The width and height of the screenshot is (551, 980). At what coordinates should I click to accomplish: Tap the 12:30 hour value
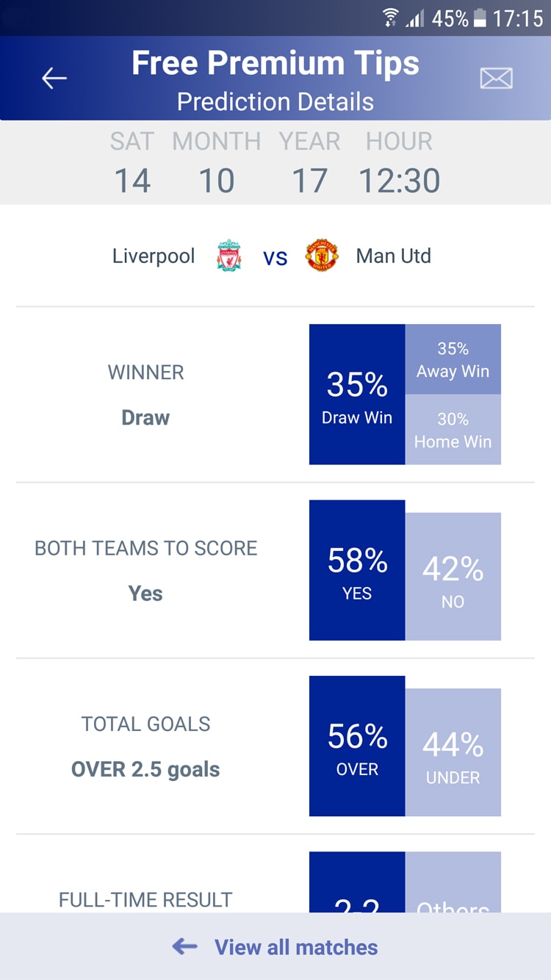(400, 181)
